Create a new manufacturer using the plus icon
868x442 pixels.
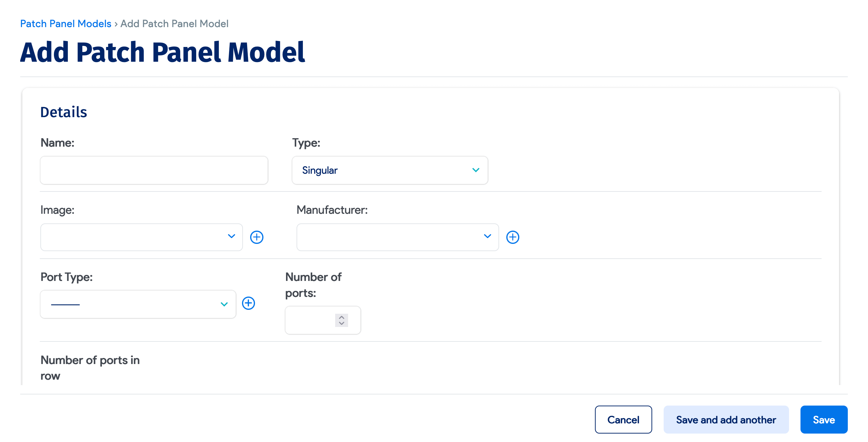[x=512, y=237]
